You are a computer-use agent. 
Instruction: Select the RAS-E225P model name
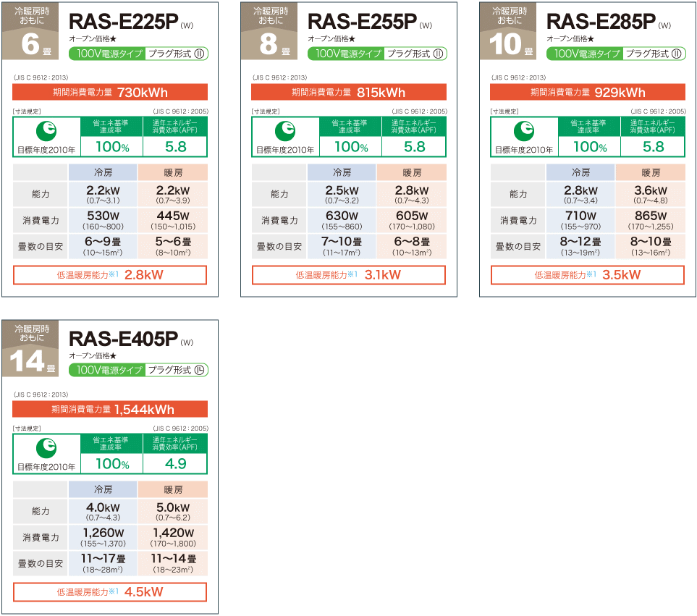point(124,21)
